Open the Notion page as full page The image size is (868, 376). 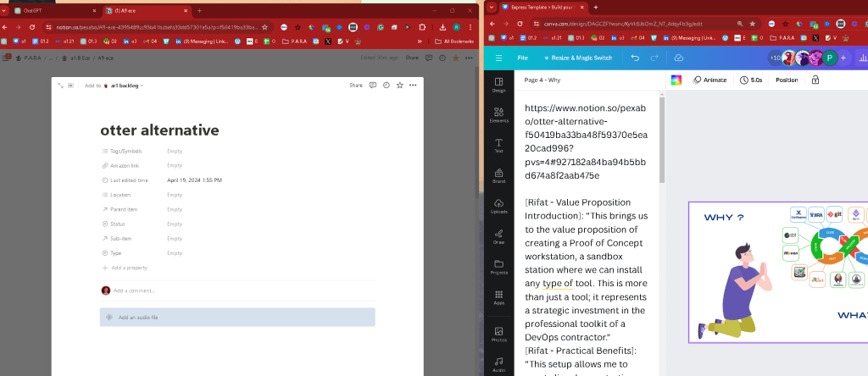pos(60,86)
